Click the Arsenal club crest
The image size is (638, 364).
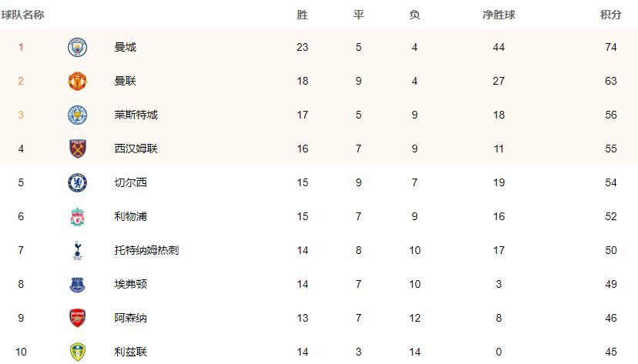(x=77, y=318)
